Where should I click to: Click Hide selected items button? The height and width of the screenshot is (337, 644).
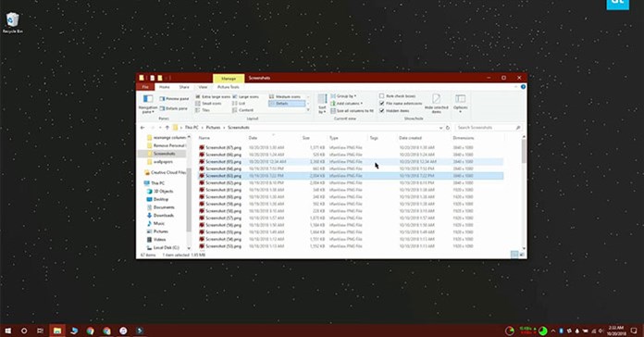click(x=436, y=104)
